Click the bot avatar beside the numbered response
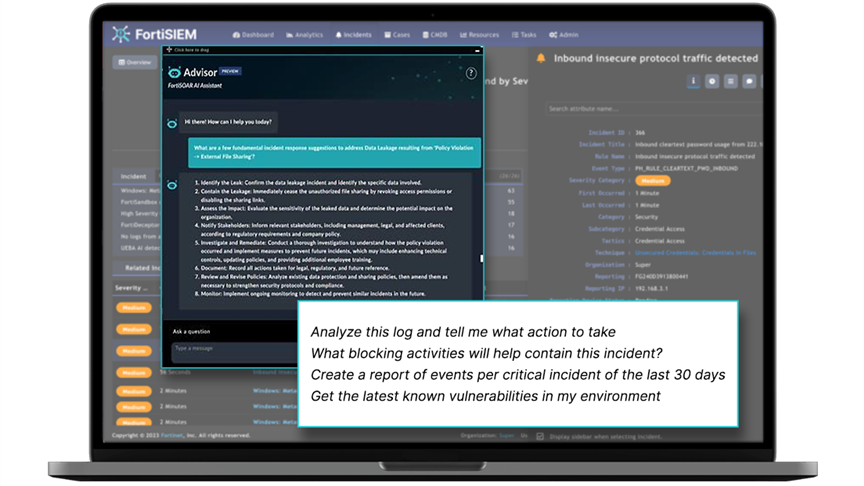Screen dimensions: 864x486 tap(172, 185)
